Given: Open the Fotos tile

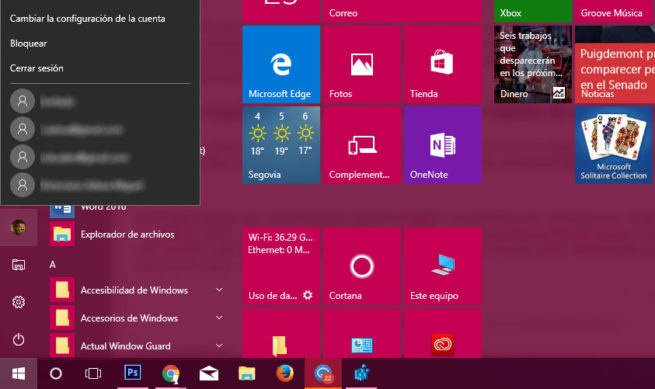Looking at the screenshot, I should point(362,64).
